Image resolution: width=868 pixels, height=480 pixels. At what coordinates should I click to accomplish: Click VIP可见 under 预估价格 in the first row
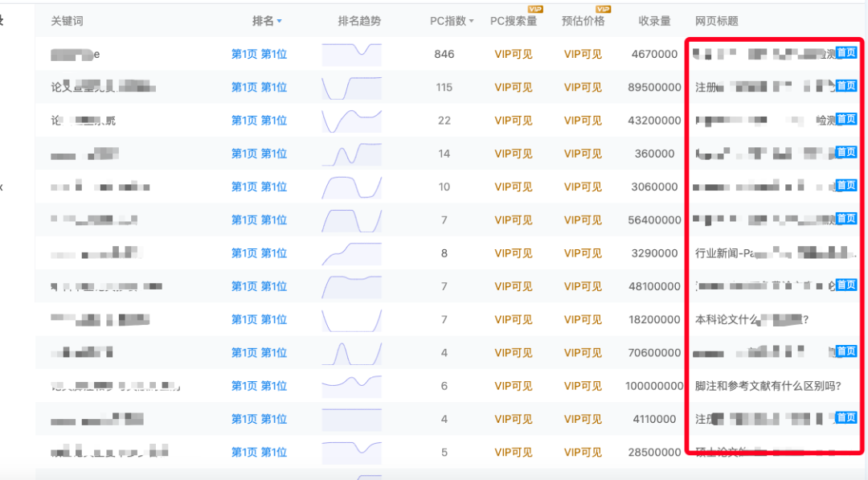[x=583, y=54]
